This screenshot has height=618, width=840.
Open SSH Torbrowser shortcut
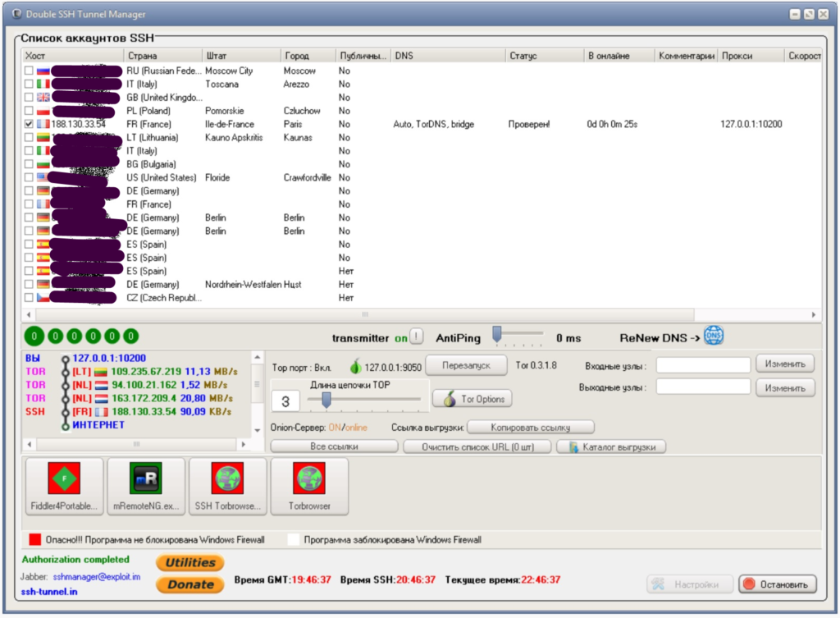pyautogui.click(x=227, y=486)
